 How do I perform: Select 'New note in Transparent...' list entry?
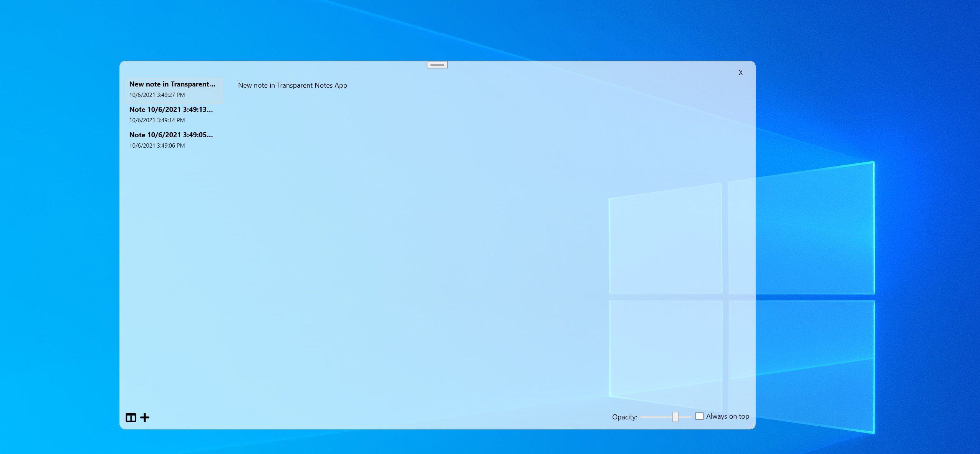(172, 84)
